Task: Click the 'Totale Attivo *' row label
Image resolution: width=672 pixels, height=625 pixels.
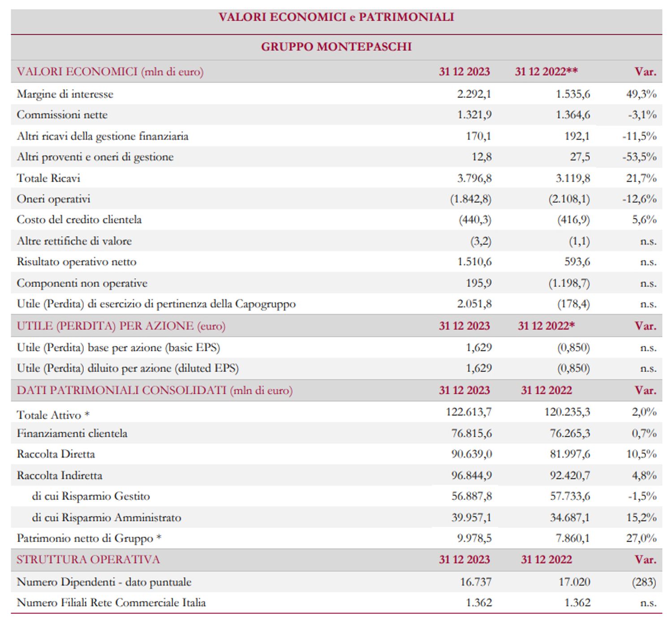Action: 53,415
